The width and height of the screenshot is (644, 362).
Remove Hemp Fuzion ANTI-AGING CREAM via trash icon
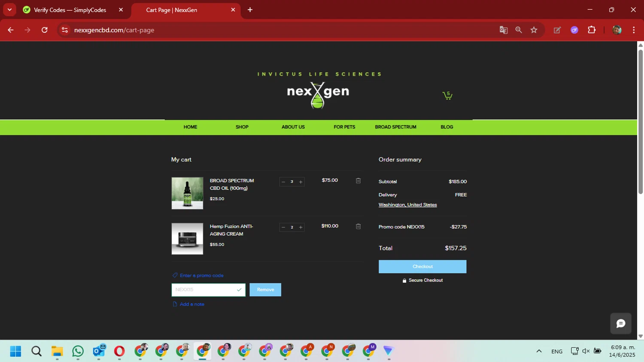358,226
